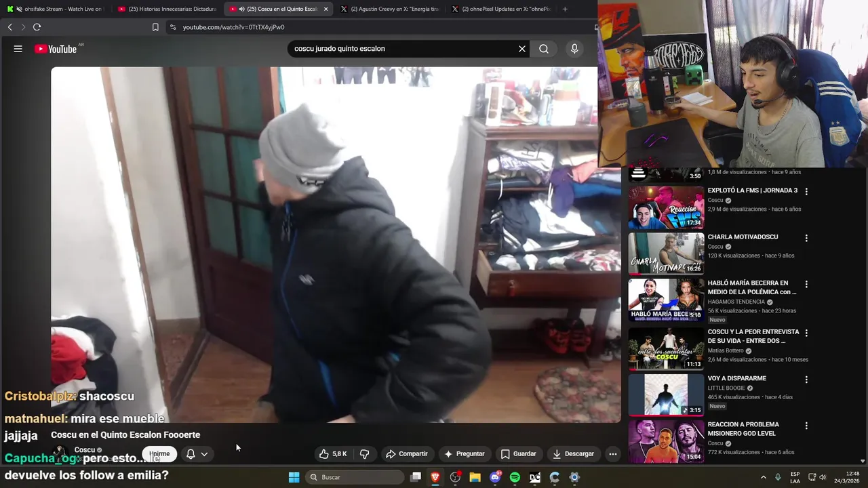This screenshot has width=868, height=488.
Task: Click the Matías Bottero channel name
Action: (726, 350)
